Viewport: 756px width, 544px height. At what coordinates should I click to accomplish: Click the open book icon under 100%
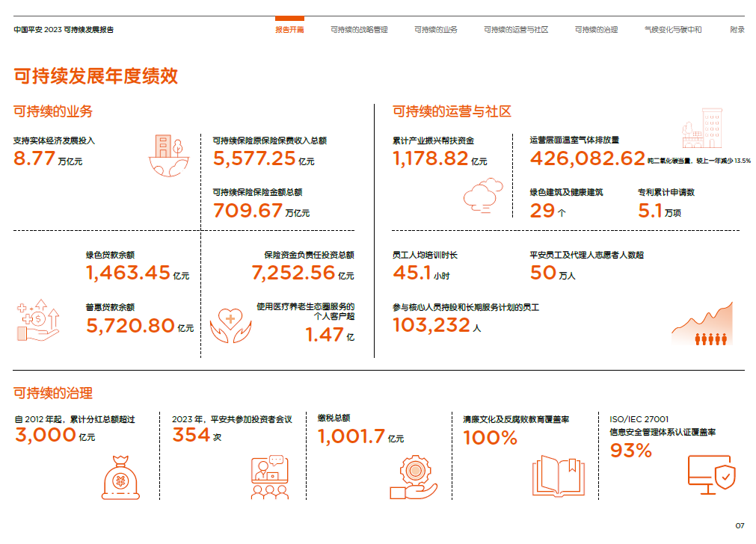pyautogui.click(x=557, y=477)
